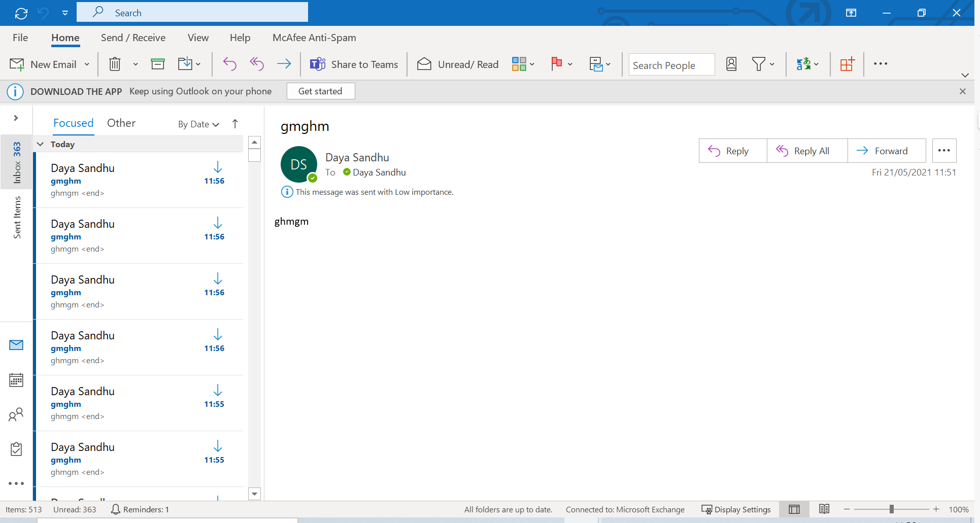Click the Send/Receive All Folders sync icon
980x523 pixels.
(21, 13)
